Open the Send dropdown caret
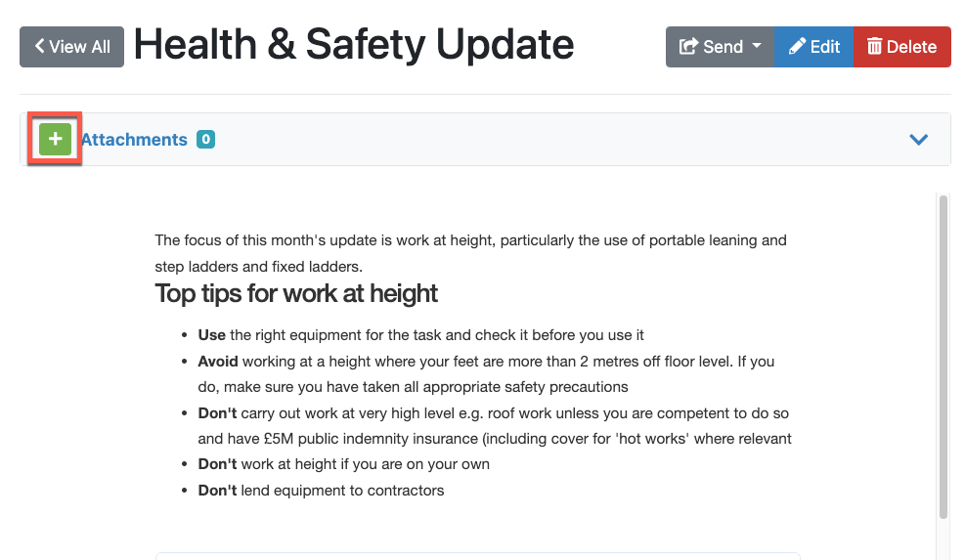This screenshot has height=560, width=965. click(x=757, y=47)
